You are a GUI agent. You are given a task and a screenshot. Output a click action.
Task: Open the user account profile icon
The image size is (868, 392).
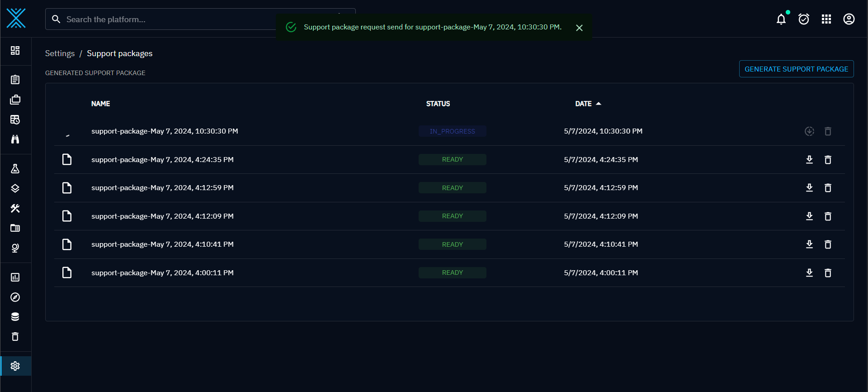[x=849, y=19]
